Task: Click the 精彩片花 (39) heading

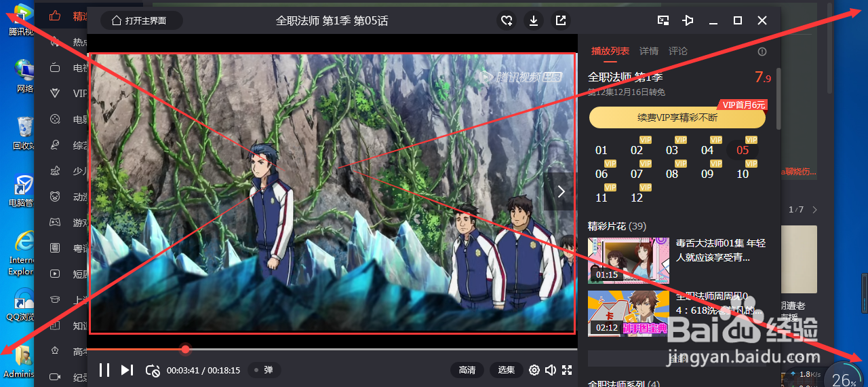Action: pyautogui.click(x=616, y=226)
